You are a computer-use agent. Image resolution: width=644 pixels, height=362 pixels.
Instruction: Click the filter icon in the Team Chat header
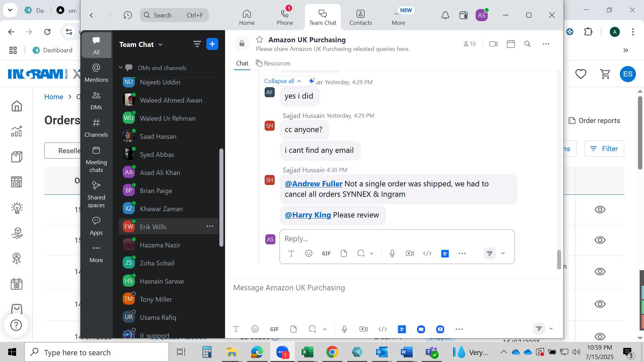coord(197,44)
